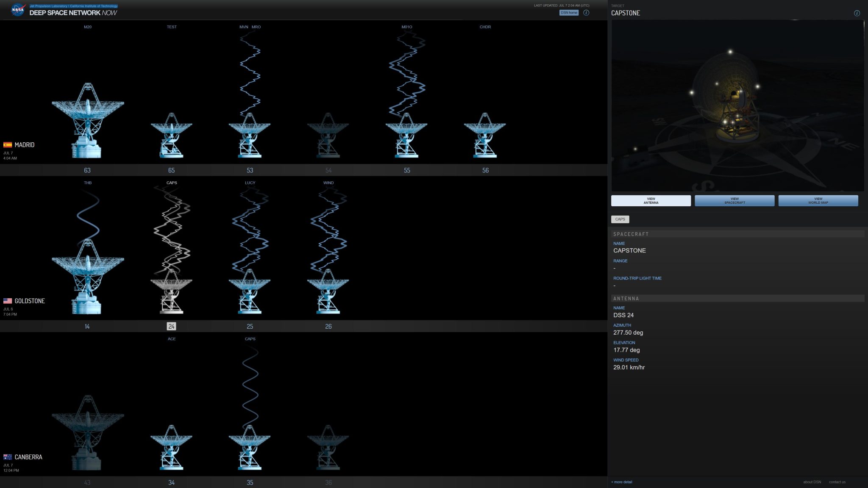The image size is (868, 488).
Task: Toggle the header info icon beside DSN home
Action: [x=587, y=13]
